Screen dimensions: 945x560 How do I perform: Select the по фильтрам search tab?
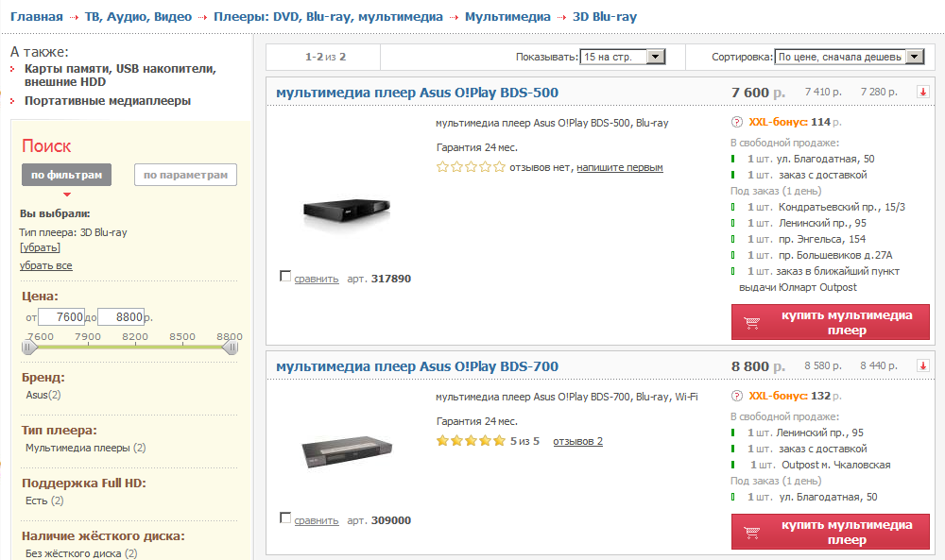66,175
